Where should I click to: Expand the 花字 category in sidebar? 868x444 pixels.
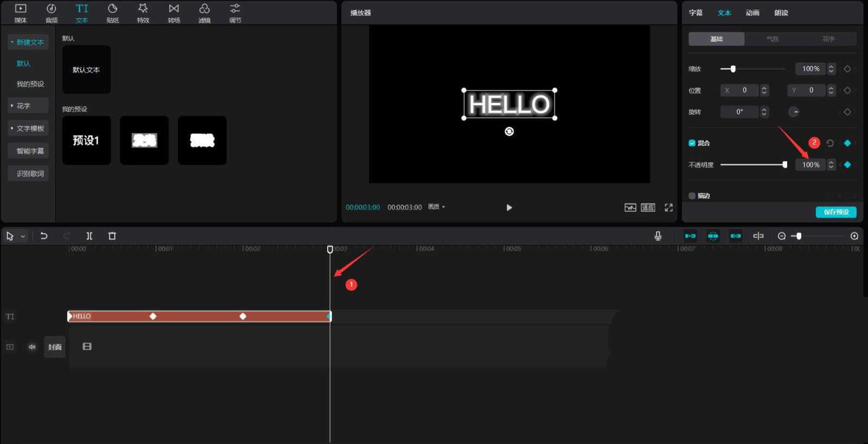pos(28,106)
